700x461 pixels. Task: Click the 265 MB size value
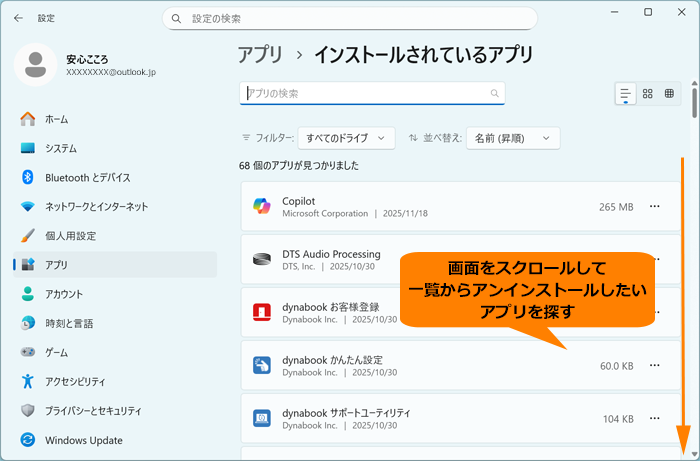(x=616, y=207)
